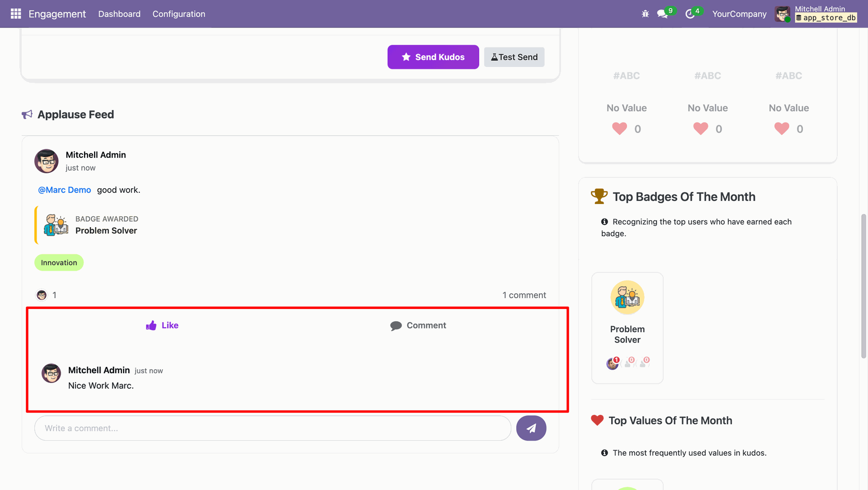This screenshot has height=490, width=868.
Task: Open the activities clock icon
Action: tap(690, 14)
